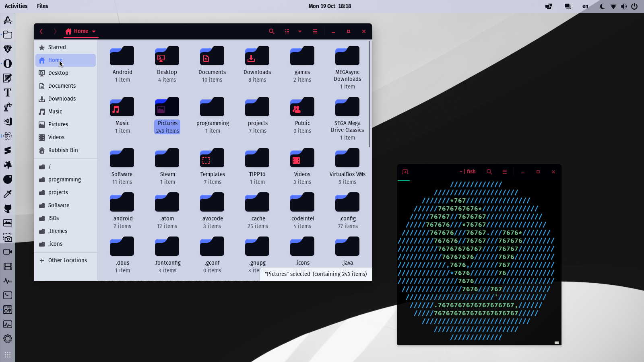Open Pictures from the sidebar

[66, 125]
